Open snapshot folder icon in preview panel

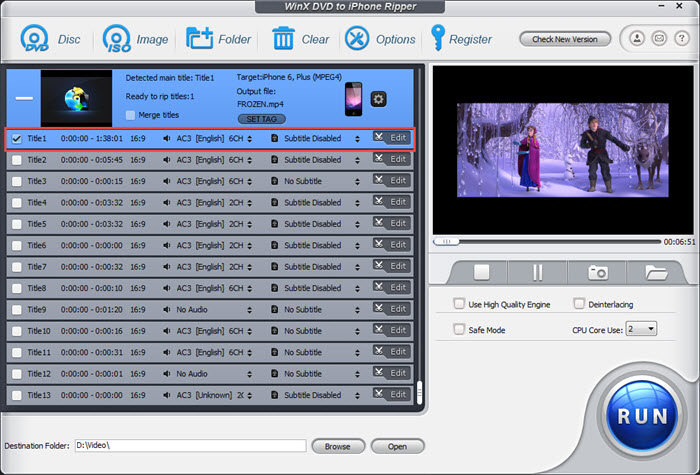[x=656, y=272]
